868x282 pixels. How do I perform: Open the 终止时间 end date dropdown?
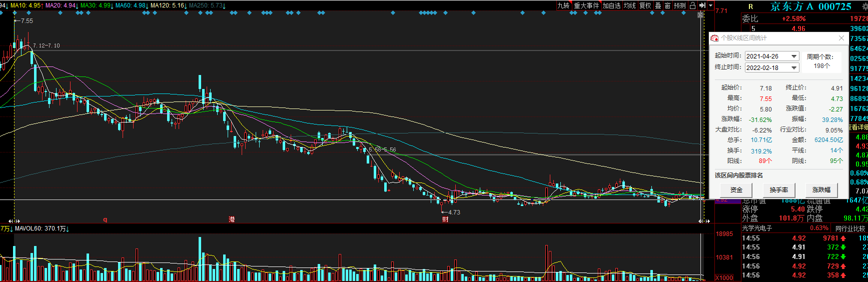click(794, 67)
